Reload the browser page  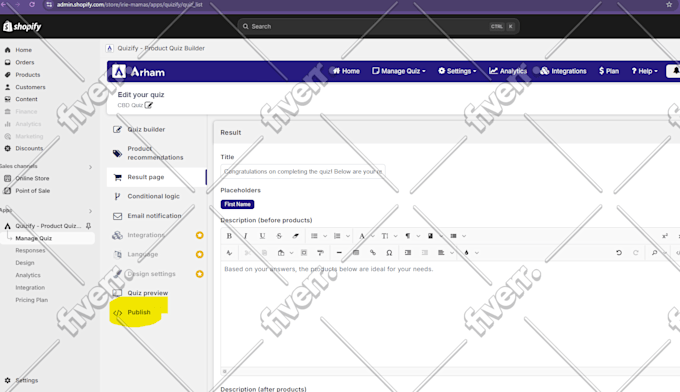(x=32, y=4)
